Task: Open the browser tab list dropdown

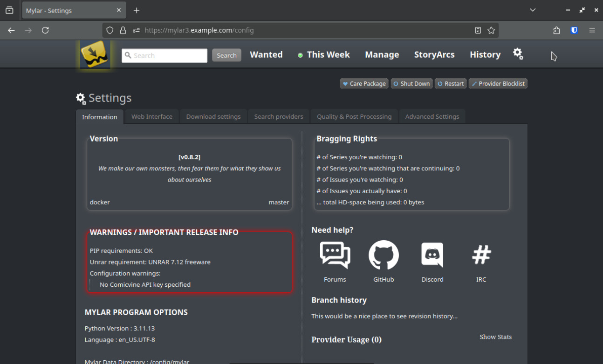Action: point(533,10)
